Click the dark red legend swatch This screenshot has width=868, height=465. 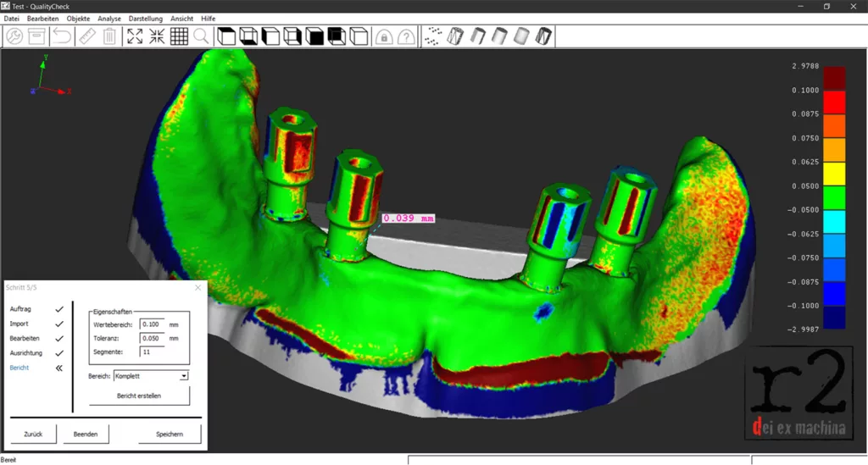tap(834, 78)
